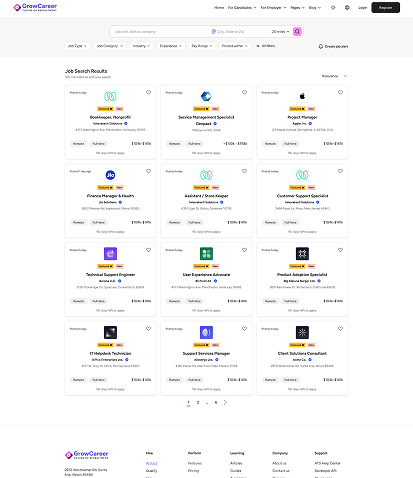
Task: Open the Industry filter dropdown
Action: [x=141, y=46]
